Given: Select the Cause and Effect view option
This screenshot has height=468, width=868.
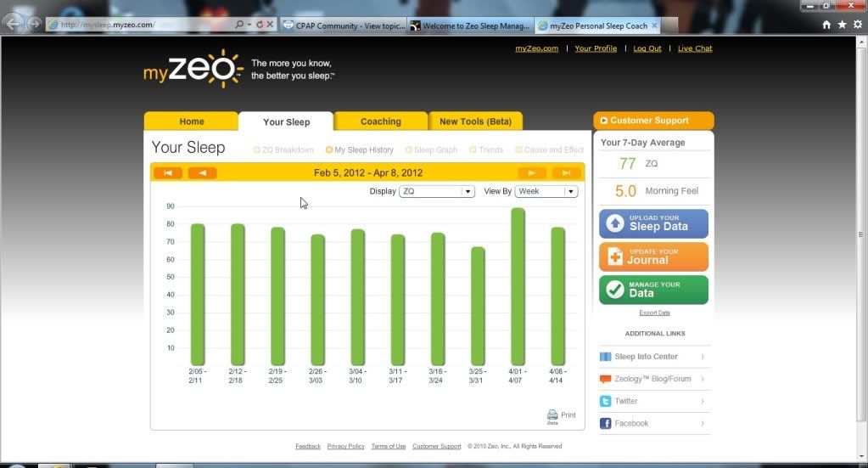Looking at the screenshot, I should [549, 150].
